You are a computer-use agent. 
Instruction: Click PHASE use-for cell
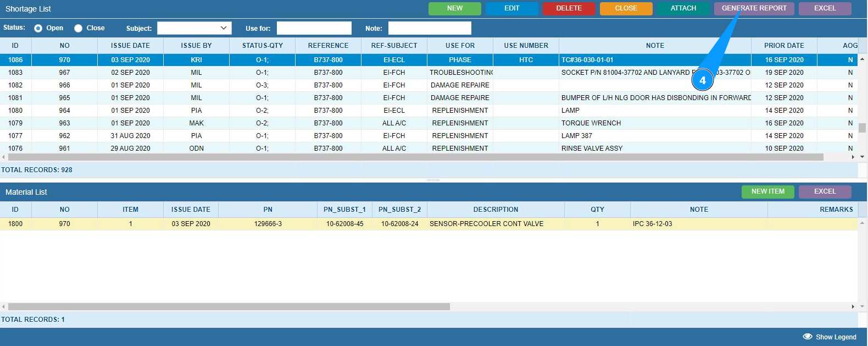pyautogui.click(x=460, y=60)
